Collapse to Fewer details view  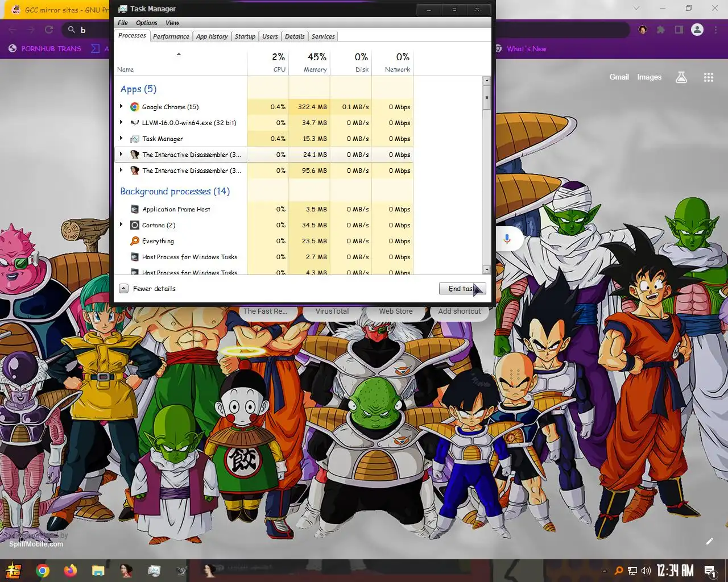(x=147, y=289)
